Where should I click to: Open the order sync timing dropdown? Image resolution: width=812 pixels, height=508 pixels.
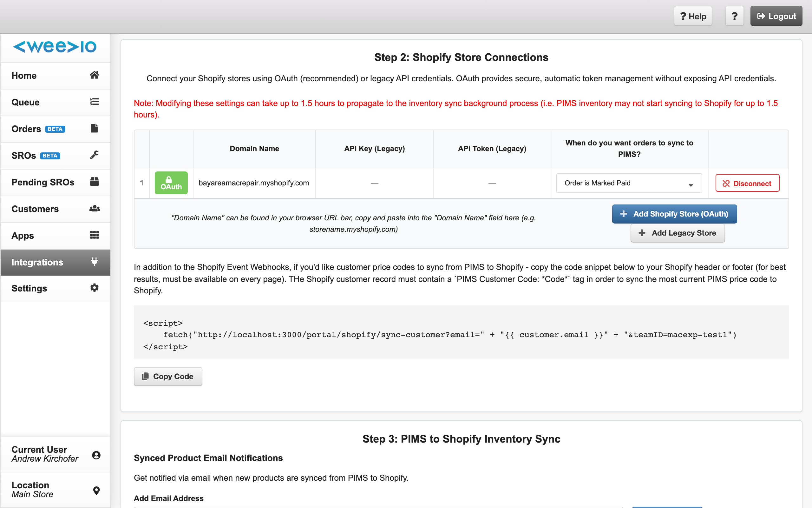click(629, 183)
